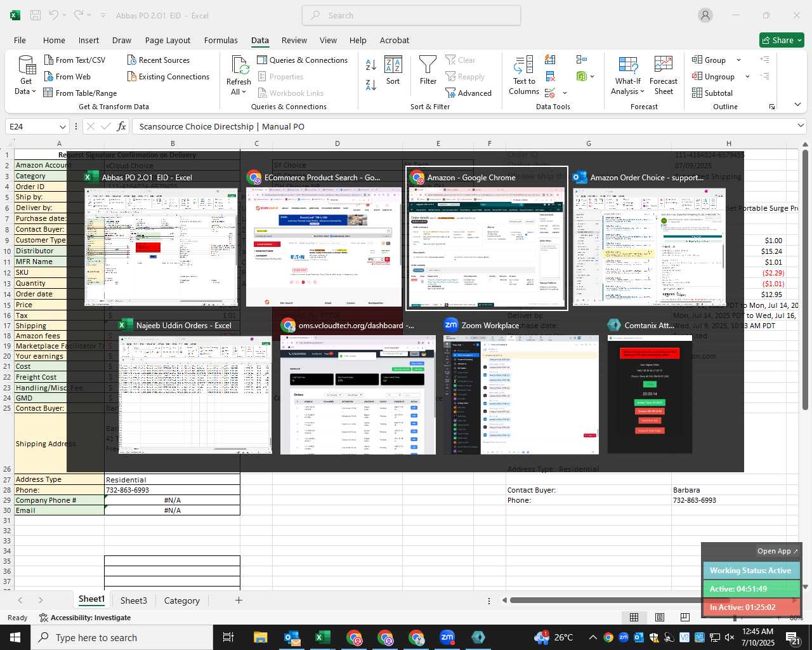Switch to the Formulas tab
This screenshot has width=812, height=650.
point(221,40)
